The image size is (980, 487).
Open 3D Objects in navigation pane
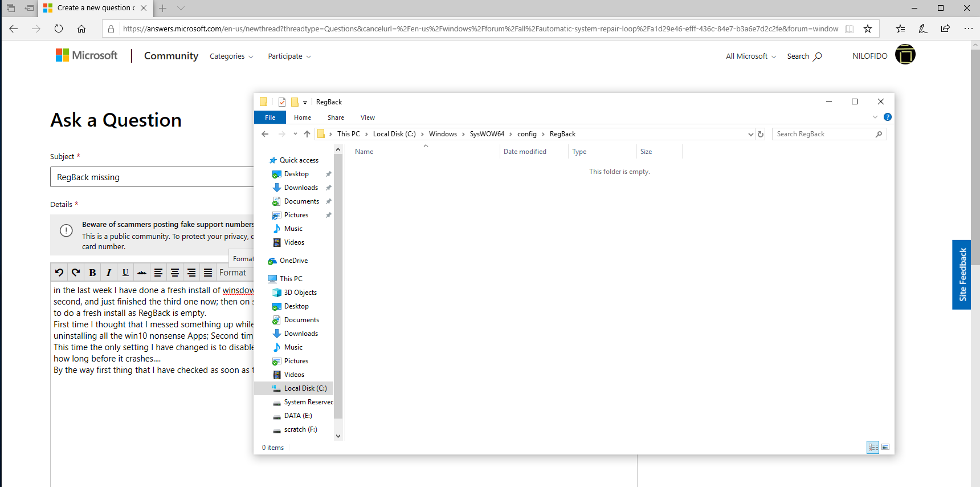(300, 293)
